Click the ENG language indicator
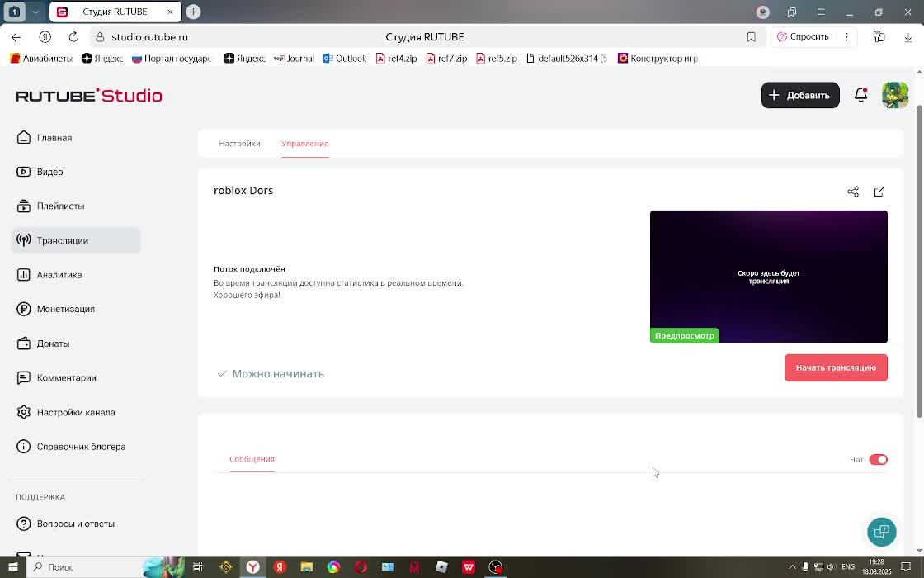The image size is (924, 578). coord(848,566)
